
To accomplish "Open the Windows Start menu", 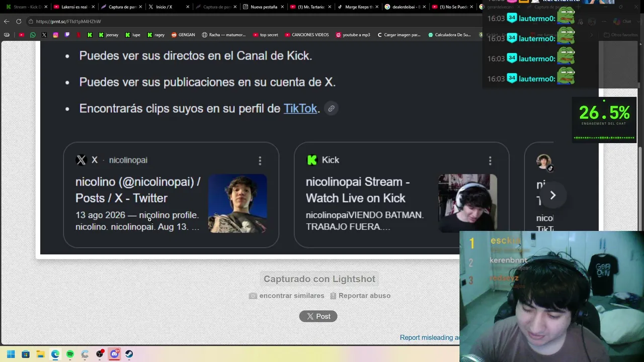I will tap(11, 354).
